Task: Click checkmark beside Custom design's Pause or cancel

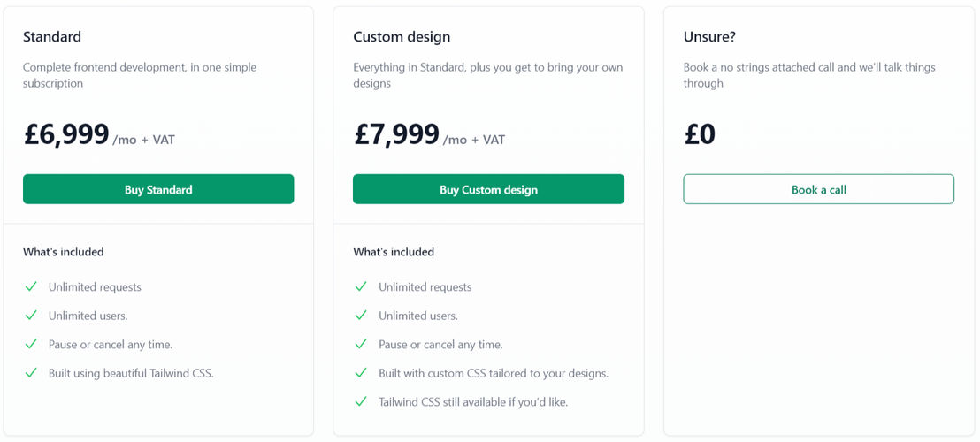Action: click(361, 344)
